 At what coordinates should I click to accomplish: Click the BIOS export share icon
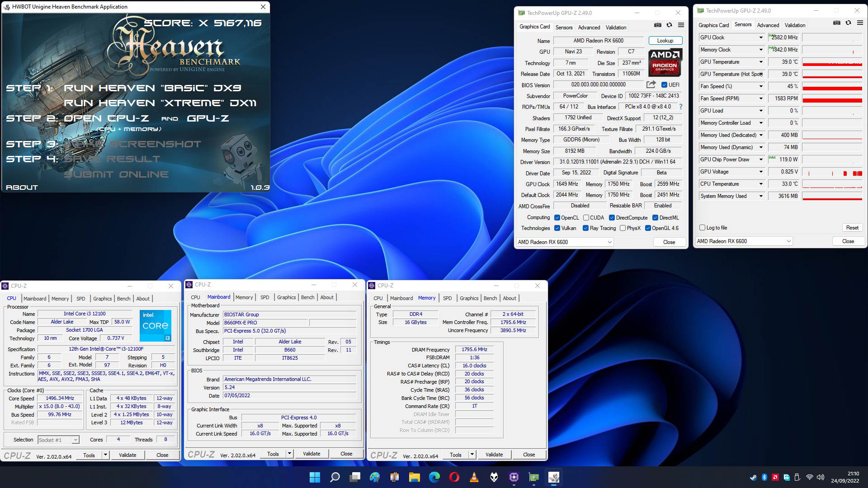(x=651, y=84)
